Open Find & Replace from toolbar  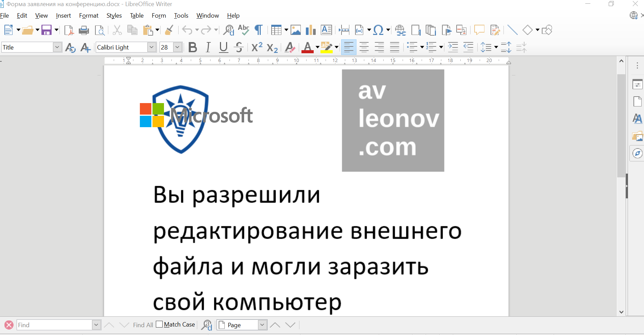click(x=228, y=30)
